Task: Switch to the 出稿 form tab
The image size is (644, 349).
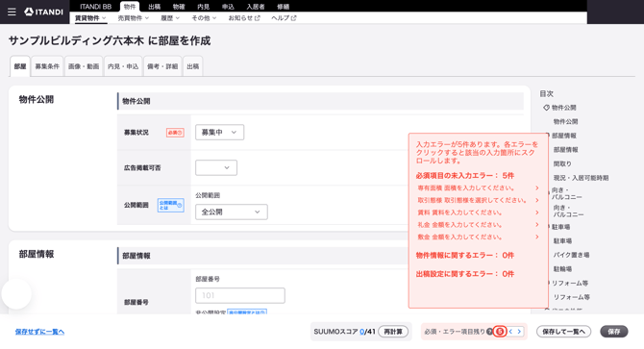Action: (x=192, y=66)
